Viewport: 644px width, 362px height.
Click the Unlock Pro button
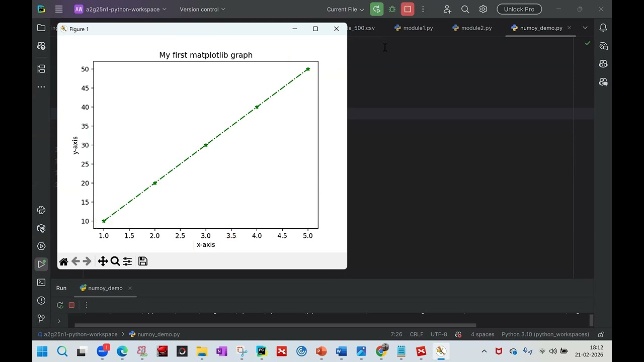[x=519, y=9]
